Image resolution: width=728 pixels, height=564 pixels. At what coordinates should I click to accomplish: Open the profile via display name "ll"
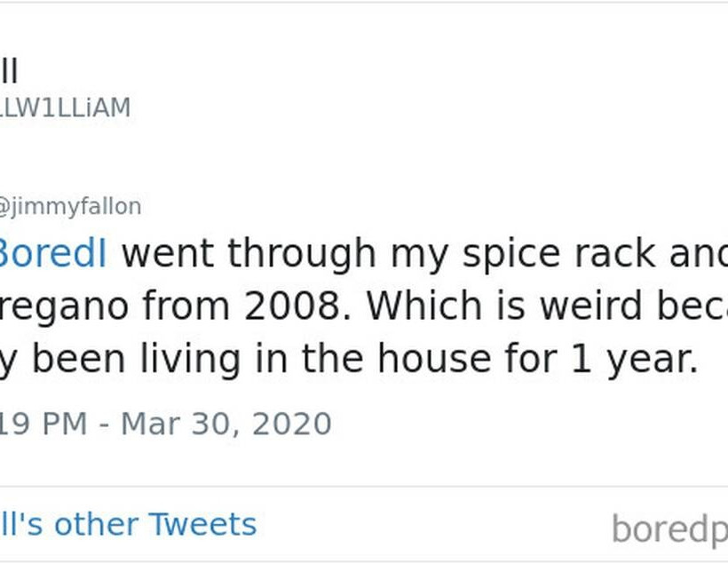click(x=9, y=71)
